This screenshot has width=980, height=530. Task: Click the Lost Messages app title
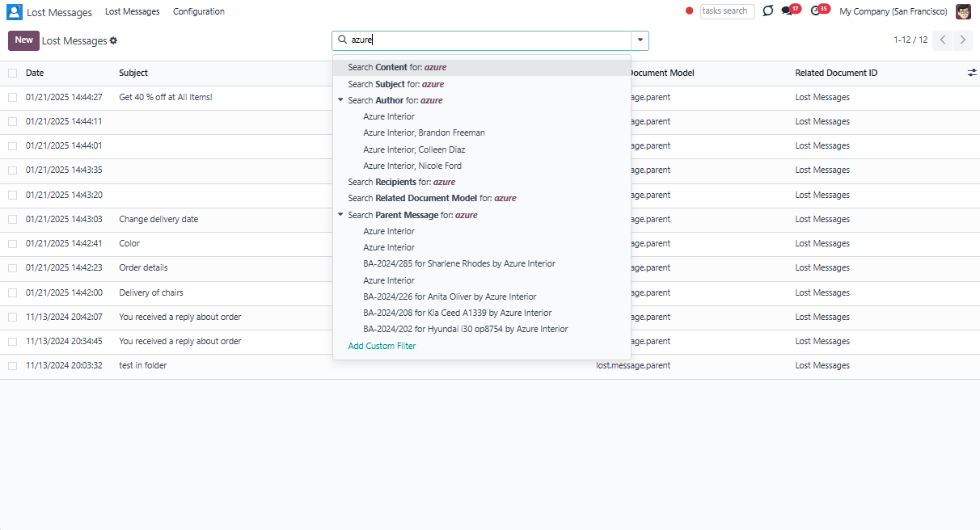coord(57,12)
